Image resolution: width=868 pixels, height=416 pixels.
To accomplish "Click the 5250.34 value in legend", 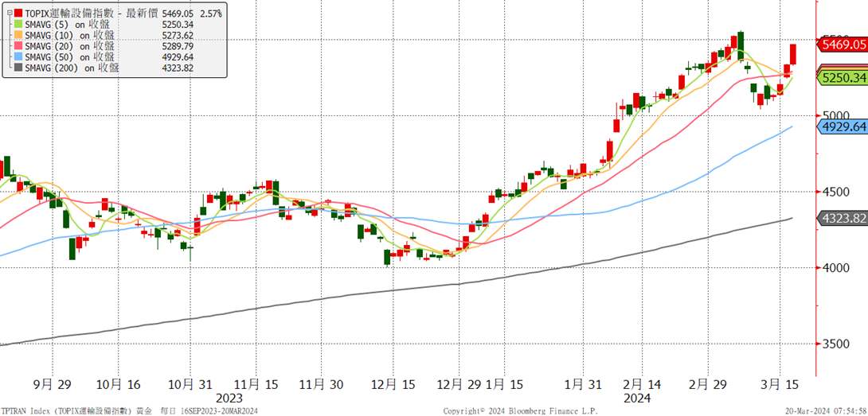I will 179,25.
